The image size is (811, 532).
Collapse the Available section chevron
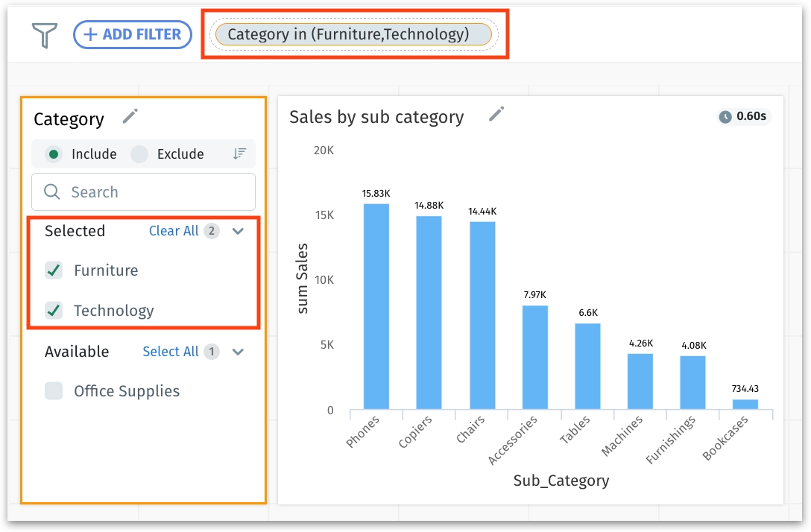point(238,352)
